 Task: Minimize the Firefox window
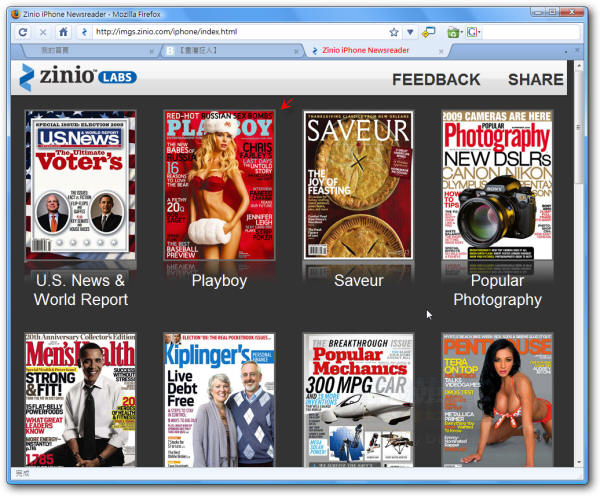[538, 13]
